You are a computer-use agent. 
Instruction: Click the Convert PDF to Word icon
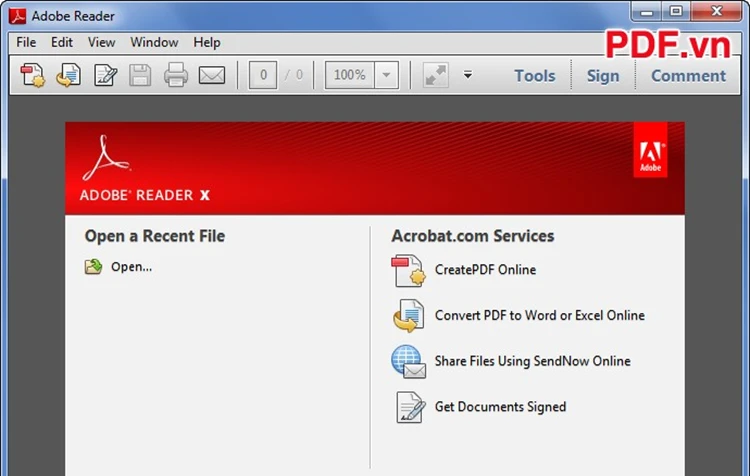click(408, 315)
